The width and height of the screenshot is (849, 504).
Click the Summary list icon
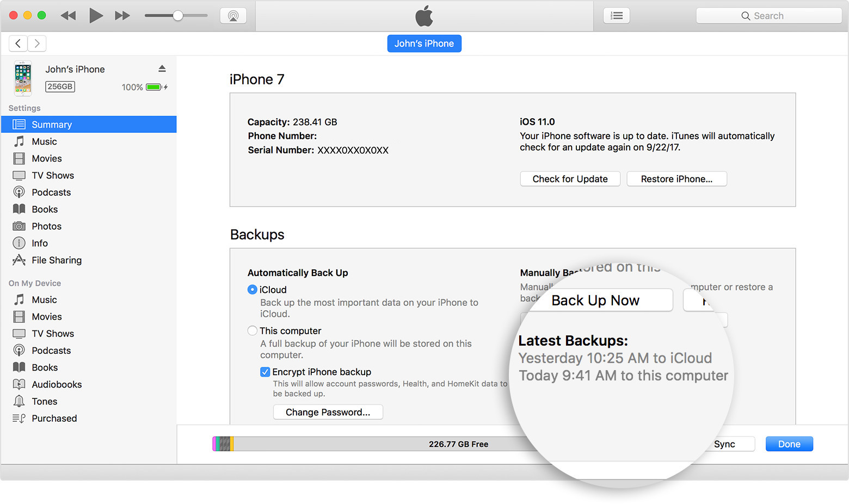click(19, 125)
